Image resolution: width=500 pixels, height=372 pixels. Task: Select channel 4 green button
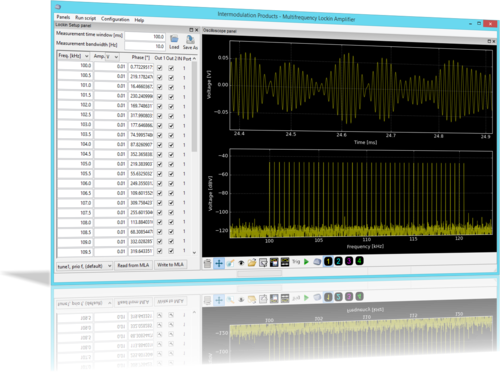coord(359,260)
